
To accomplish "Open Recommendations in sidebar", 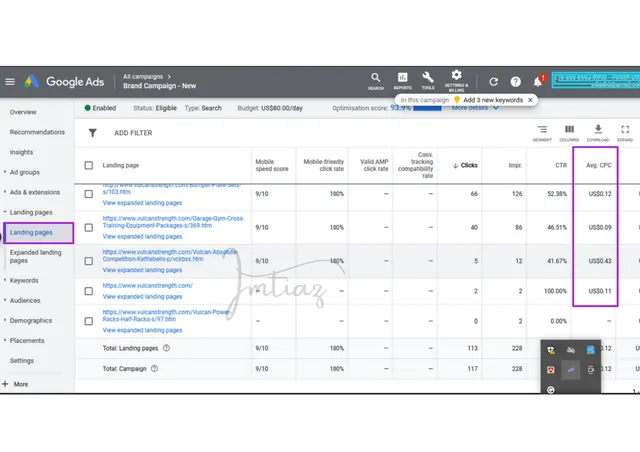I will click(x=37, y=132).
